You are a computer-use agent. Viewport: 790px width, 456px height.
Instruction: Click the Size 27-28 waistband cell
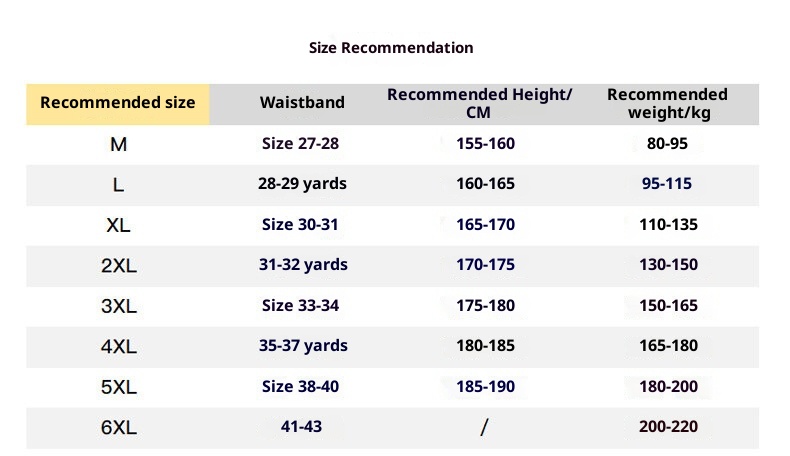point(300,144)
